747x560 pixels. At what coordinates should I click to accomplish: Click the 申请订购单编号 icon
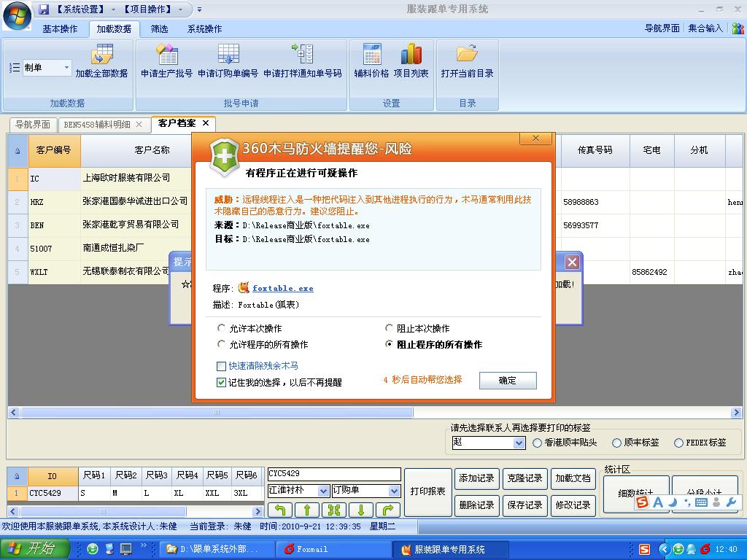(228, 54)
